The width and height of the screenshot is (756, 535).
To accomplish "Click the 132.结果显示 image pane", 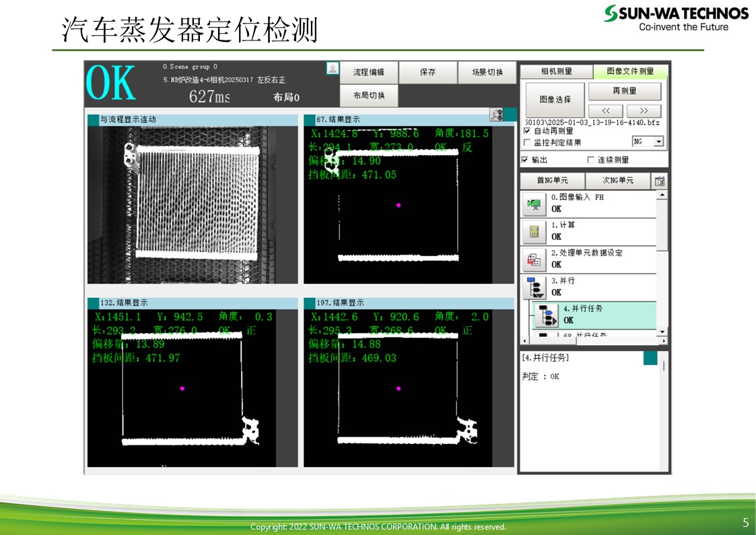I will [182, 387].
